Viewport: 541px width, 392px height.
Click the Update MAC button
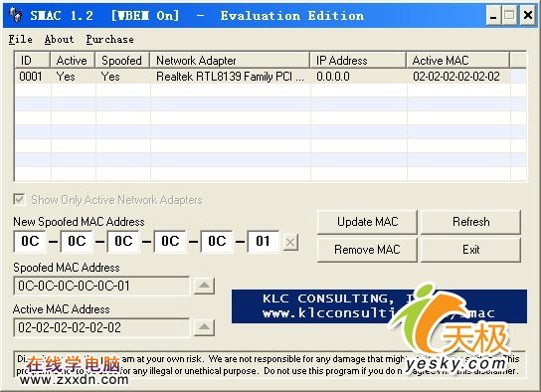[367, 222]
